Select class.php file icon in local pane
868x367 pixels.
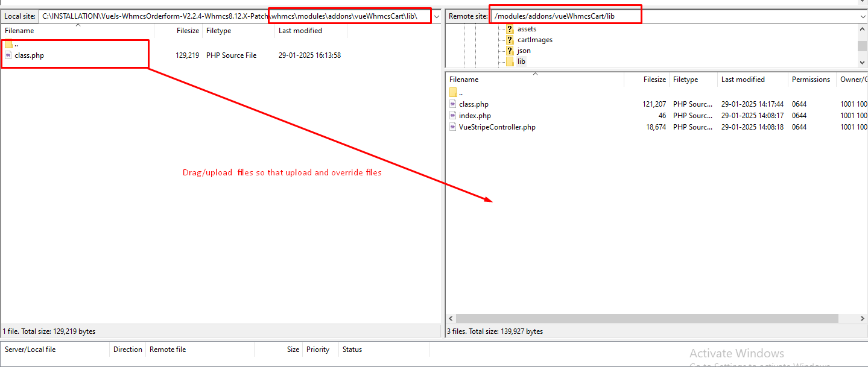pos(8,55)
